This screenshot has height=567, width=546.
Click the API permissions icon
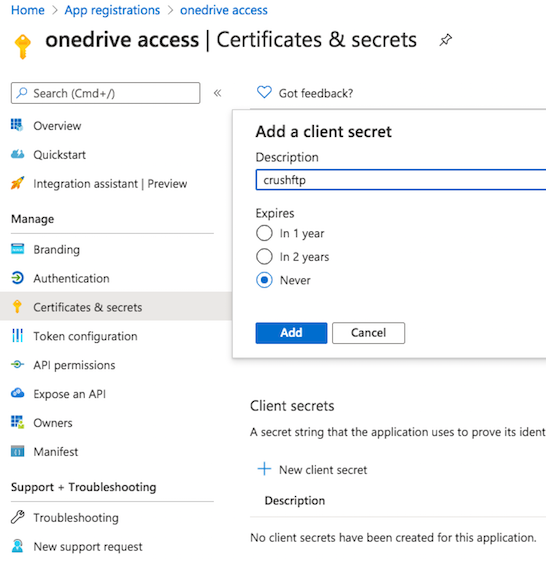click(17, 364)
